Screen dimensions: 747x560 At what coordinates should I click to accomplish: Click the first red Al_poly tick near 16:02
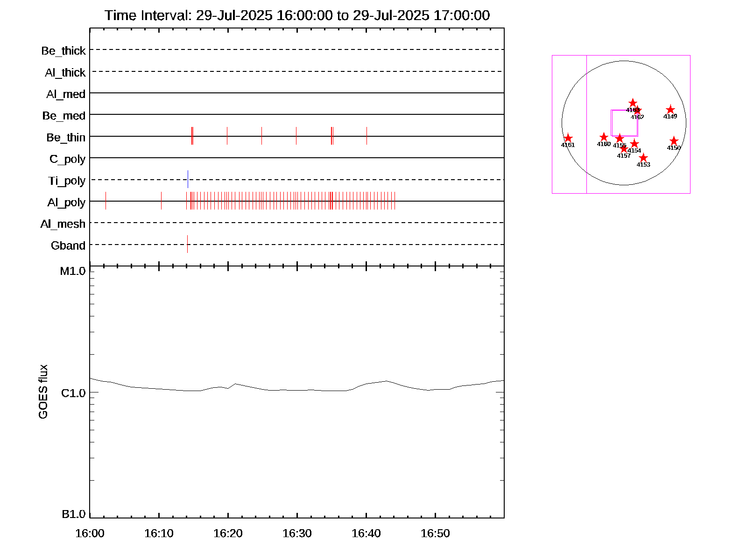pyautogui.click(x=106, y=201)
